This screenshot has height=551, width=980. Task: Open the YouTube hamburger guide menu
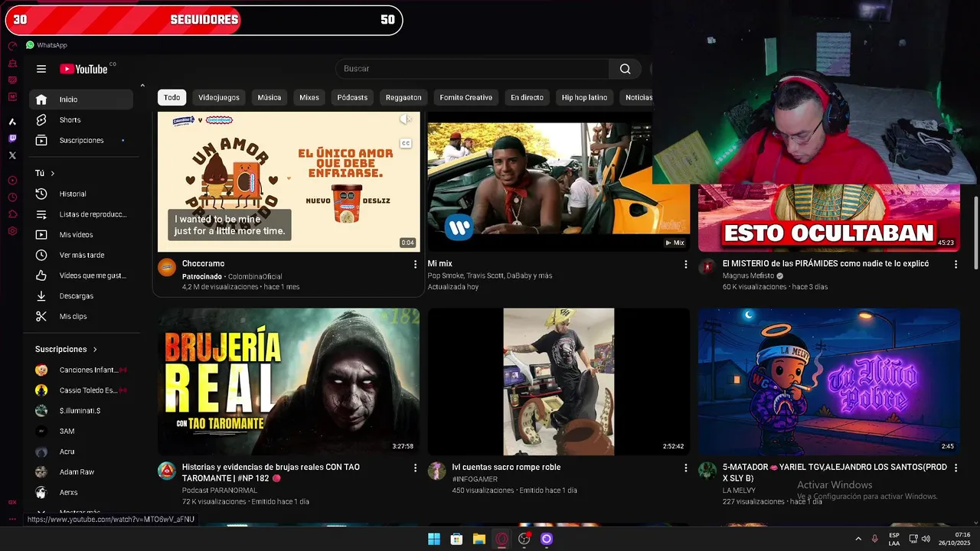coord(41,69)
